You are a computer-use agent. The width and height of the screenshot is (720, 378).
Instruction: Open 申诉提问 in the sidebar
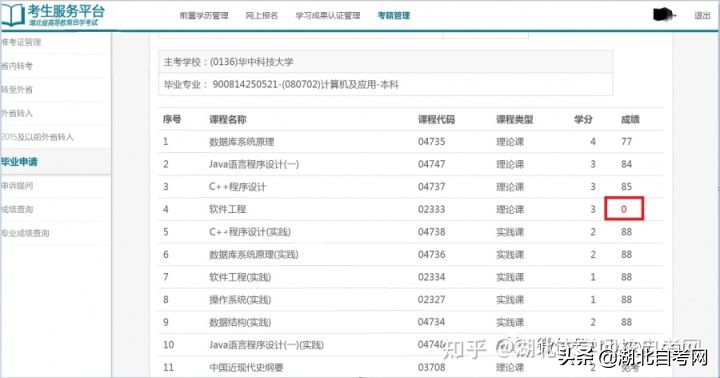[x=17, y=186]
